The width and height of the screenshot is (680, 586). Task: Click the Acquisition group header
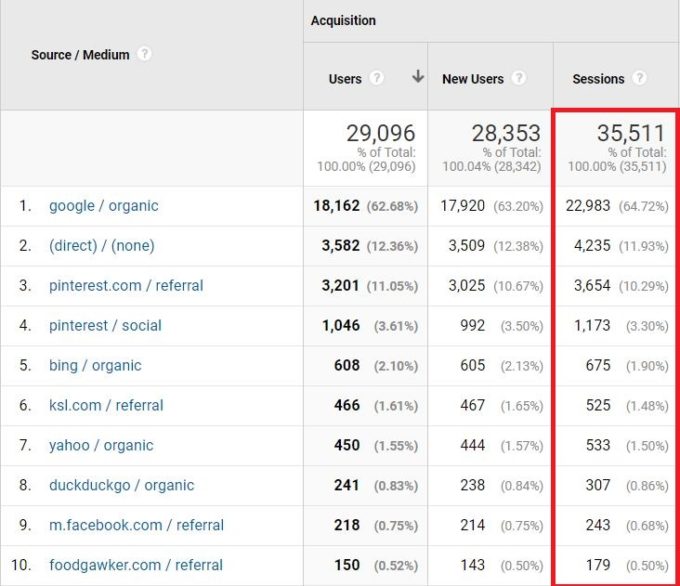click(x=343, y=20)
